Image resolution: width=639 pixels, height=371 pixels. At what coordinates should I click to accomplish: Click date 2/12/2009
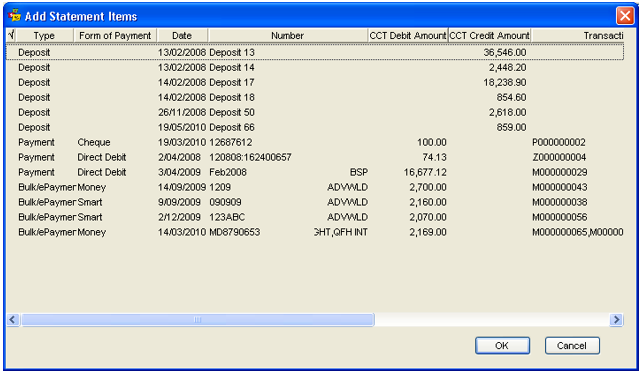tap(179, 217)
